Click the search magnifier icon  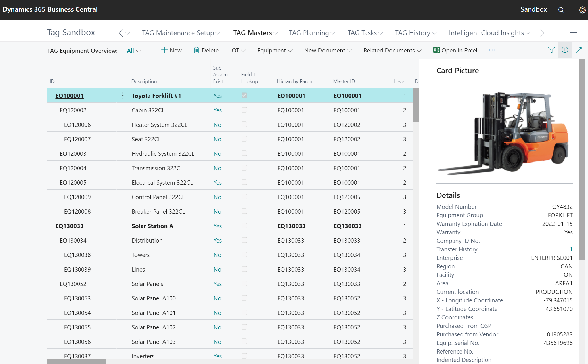click(x=561, y=10)
